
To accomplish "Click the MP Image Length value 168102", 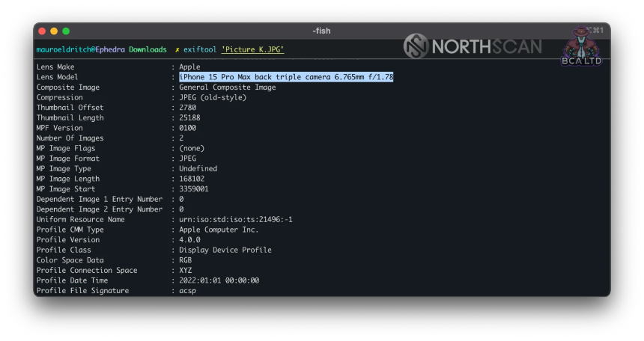I will pyautogui.click(x=192, y=179).
